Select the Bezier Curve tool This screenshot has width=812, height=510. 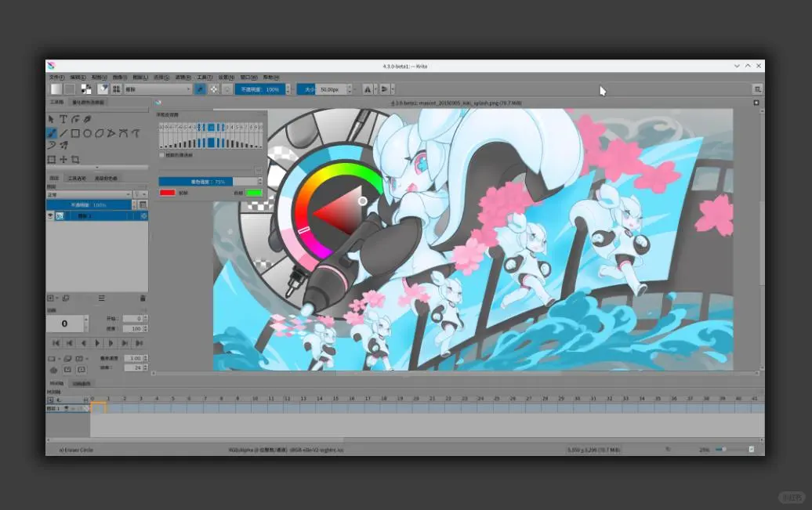pos(123,134)
